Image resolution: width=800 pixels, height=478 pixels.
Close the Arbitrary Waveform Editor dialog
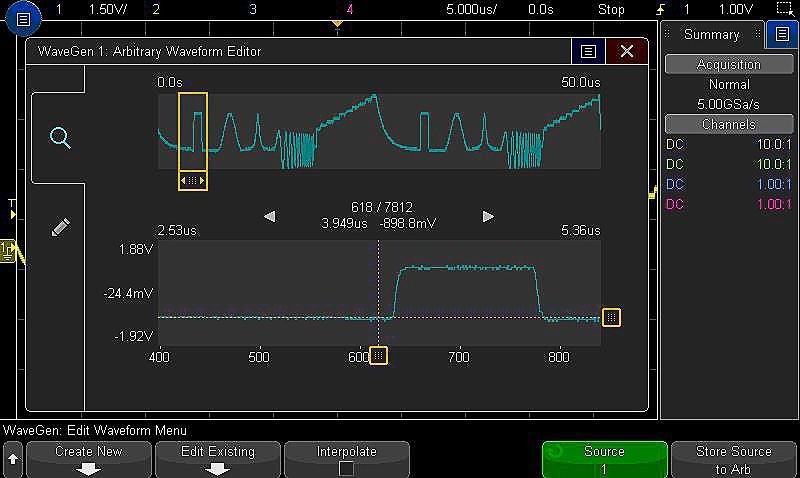[x=627, y=51]
